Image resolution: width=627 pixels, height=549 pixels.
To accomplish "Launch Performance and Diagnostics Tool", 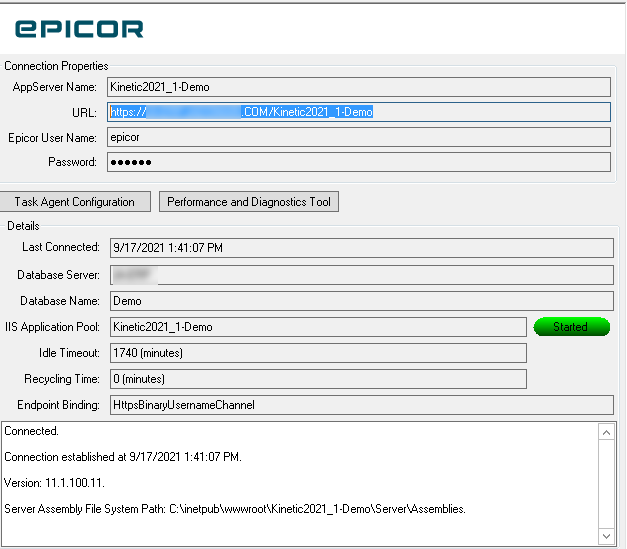I will 249,202.
